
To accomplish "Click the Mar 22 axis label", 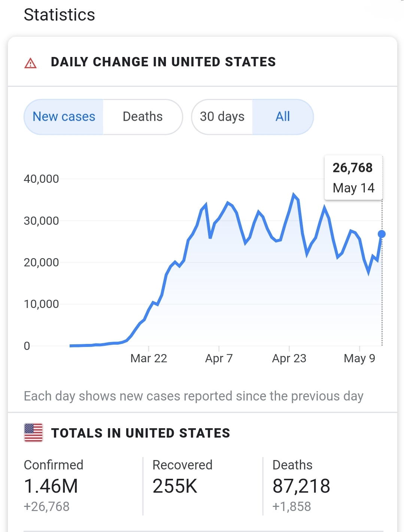I will coord(149,359).
